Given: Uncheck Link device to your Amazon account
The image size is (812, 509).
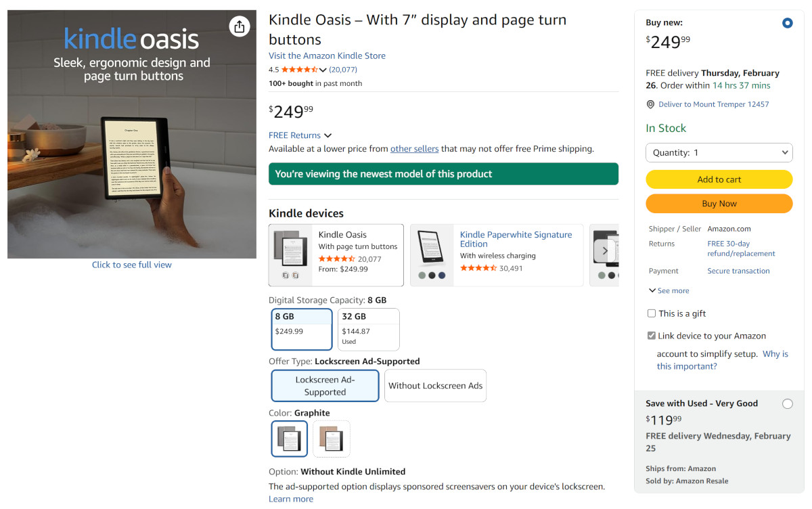Looking at the screenshot, I should (652, 336).
